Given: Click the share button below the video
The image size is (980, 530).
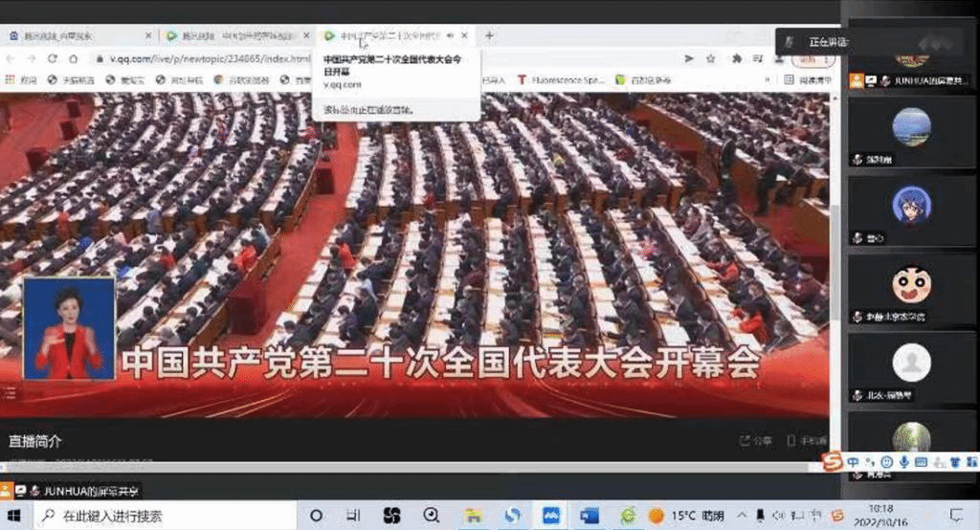Looking at the screenshot, I should (x=756, y=441).
